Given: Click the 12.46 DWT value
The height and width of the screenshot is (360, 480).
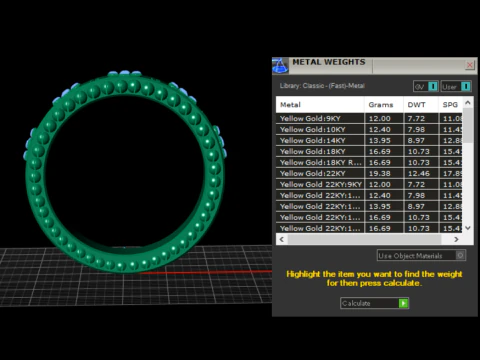Looking at the screenshot, I should [x=419, y=173].
